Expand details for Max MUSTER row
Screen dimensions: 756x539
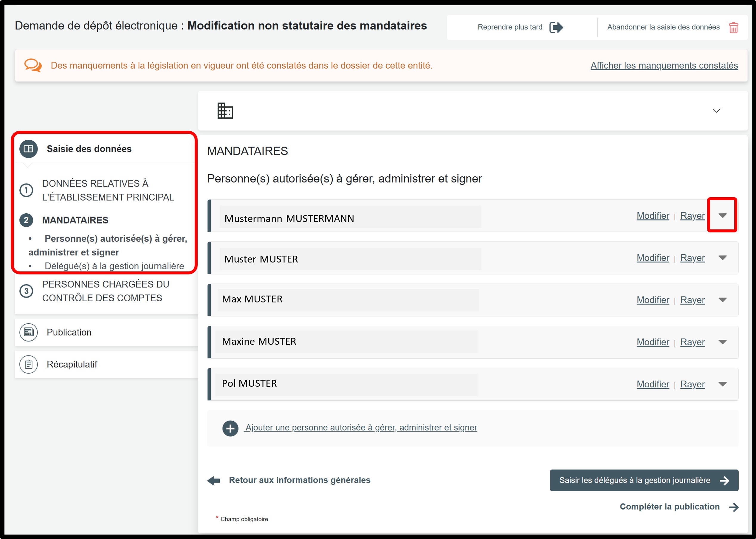(722, 300)
